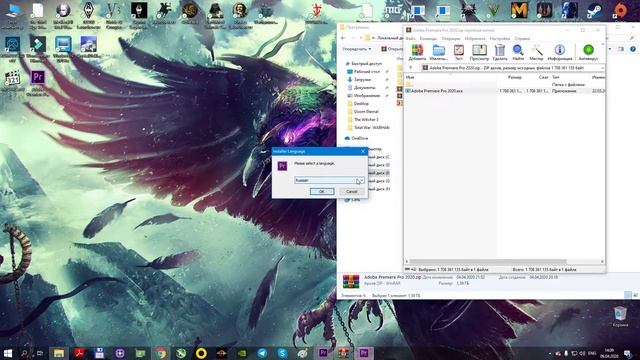Open the WinRAR Wizard (Мастер) wand icon

click(536, 52)
